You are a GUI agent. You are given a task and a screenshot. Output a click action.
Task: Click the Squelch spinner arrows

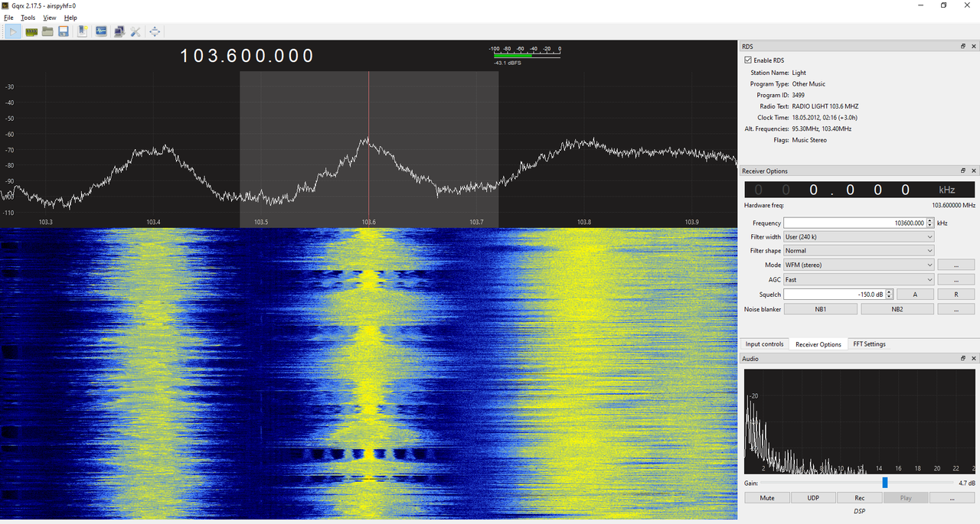tap(888, 294)
